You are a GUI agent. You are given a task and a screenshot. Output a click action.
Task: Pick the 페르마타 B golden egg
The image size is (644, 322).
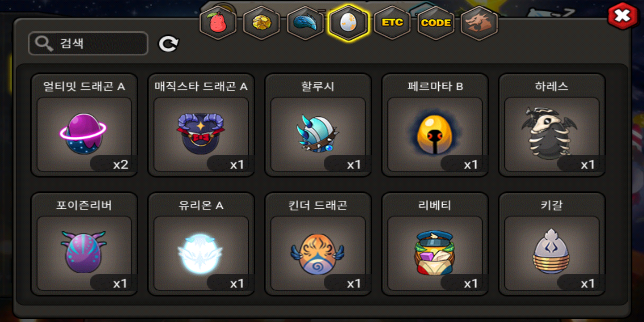tap(435, 125)
